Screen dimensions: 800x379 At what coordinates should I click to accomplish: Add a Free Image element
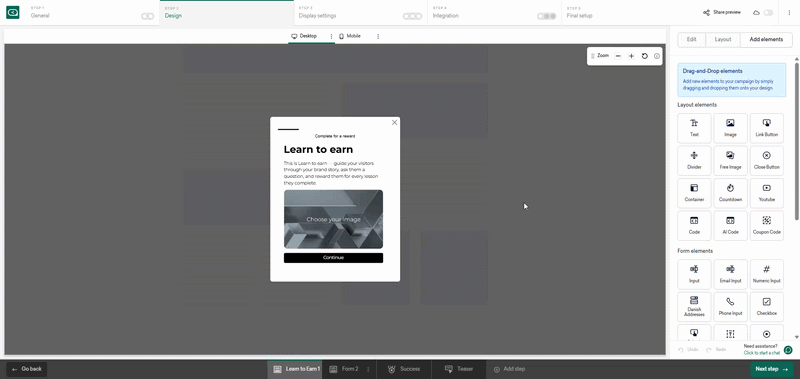730,161
